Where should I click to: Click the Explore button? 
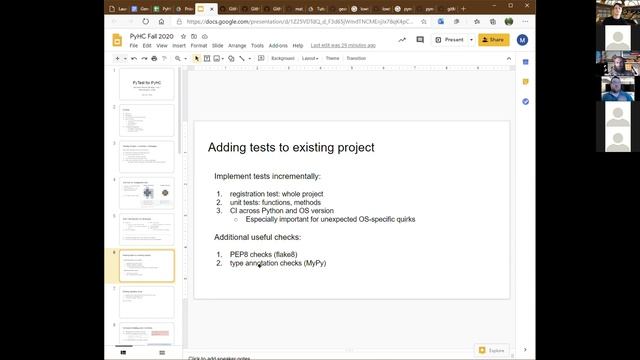click(492, 350)
